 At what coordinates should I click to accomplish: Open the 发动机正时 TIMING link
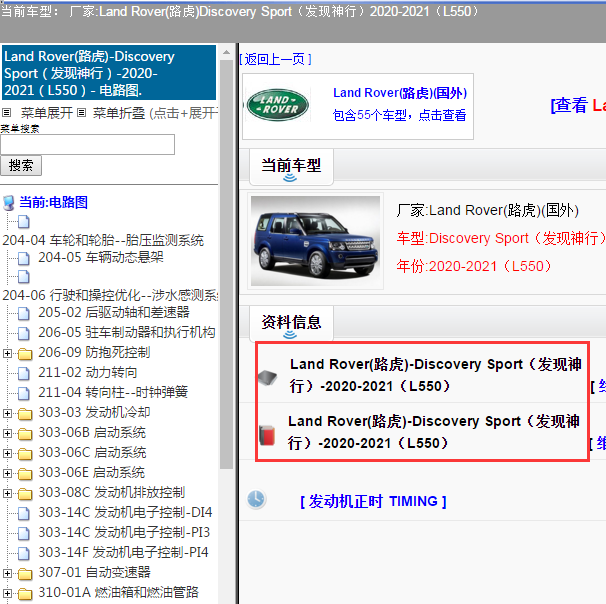coord(373,501)
